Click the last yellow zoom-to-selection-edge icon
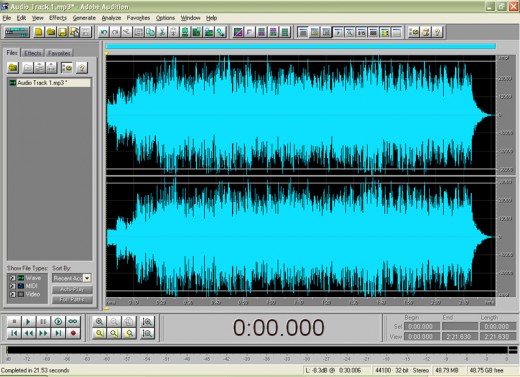 click(129, 333)
